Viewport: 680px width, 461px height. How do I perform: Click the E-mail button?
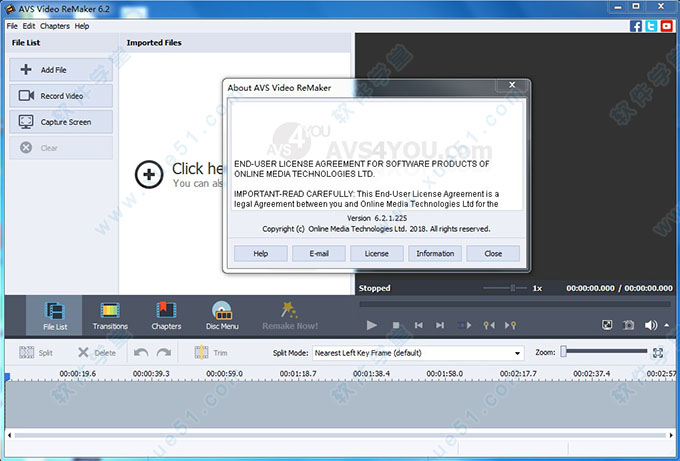[319, 254]
